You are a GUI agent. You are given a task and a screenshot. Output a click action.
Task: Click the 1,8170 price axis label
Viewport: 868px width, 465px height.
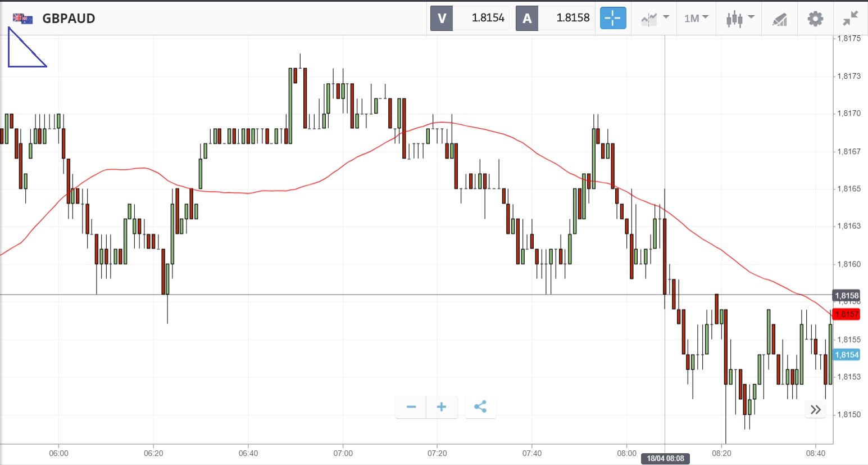[848, 113]
